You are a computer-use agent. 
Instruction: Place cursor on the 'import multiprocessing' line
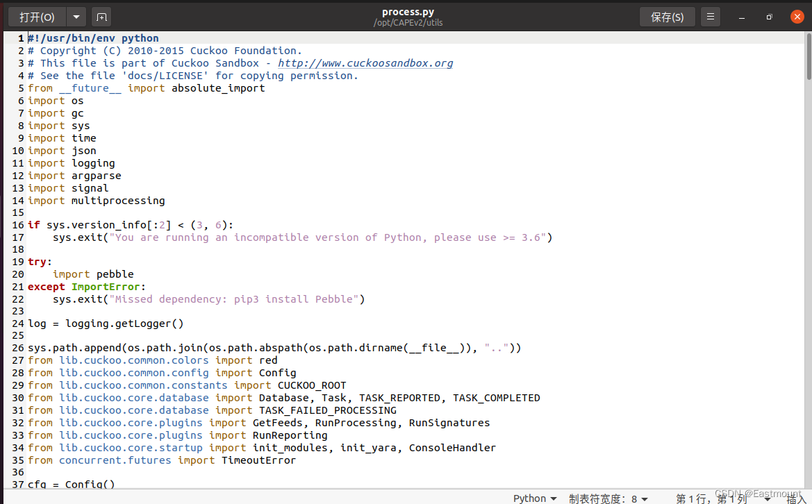coord(97,200)
